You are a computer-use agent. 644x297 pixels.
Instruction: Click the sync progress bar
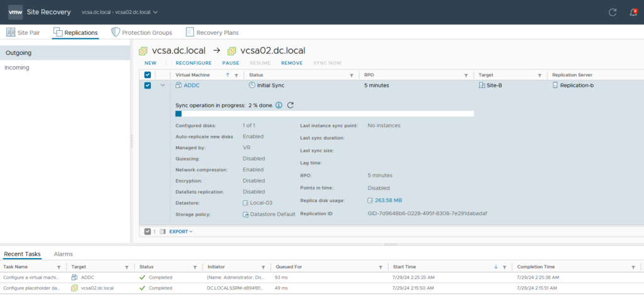325,114
